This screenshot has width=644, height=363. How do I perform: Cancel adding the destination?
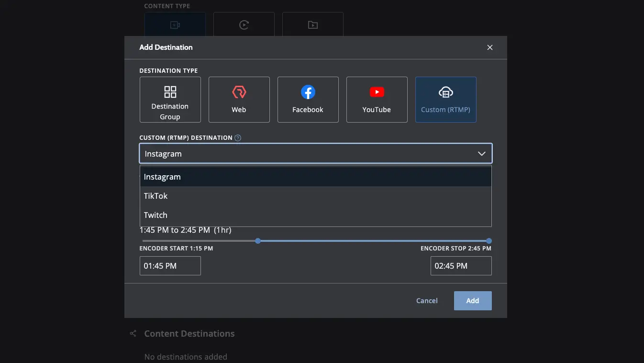(427, 301)
